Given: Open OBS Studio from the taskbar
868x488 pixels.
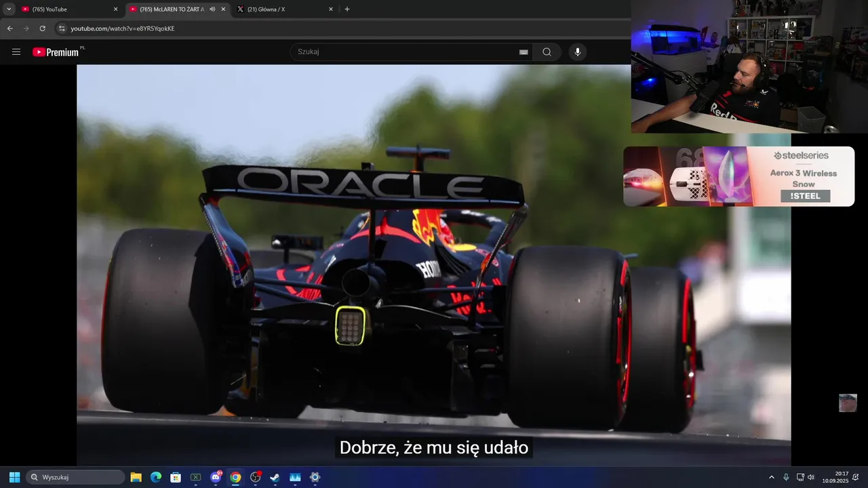Looking at the screenshot, I should pos(256,477).
